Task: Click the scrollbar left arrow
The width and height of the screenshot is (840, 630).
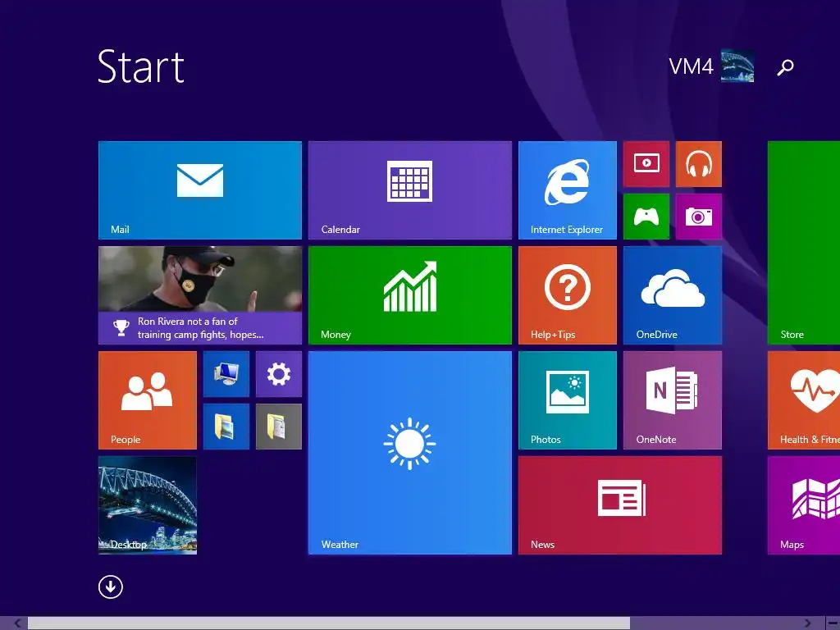Action: pyautogui.click(x=18, y=623)
